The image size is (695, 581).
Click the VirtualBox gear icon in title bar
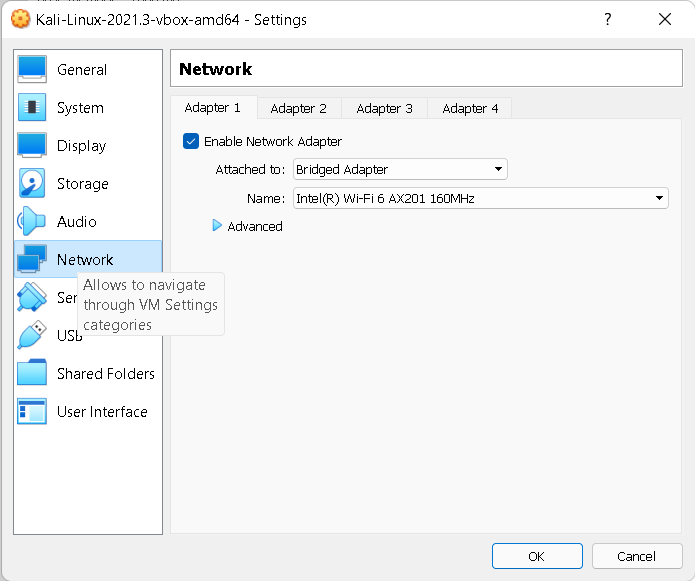(x=20, y=19)
